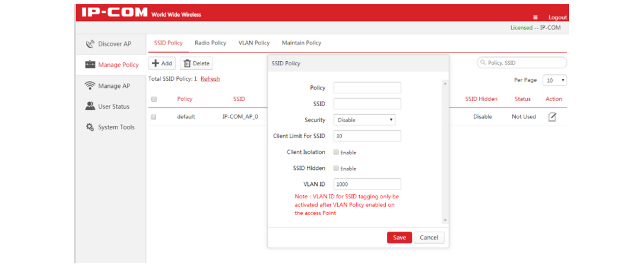Open the Discover AP section icon

[x=90, y=44]
